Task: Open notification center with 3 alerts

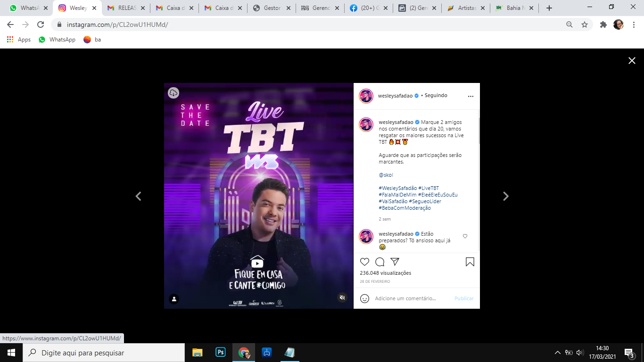Action: click(x=629, y=353)
